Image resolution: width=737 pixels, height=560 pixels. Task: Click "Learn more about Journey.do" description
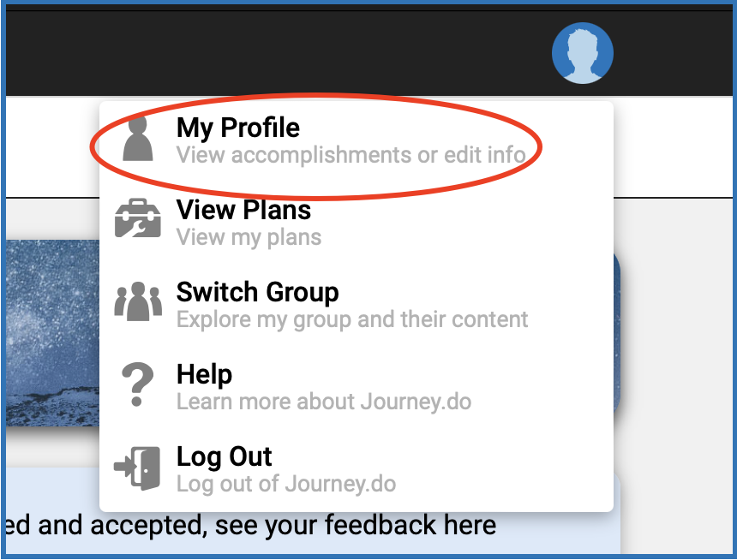pos(323,402)
